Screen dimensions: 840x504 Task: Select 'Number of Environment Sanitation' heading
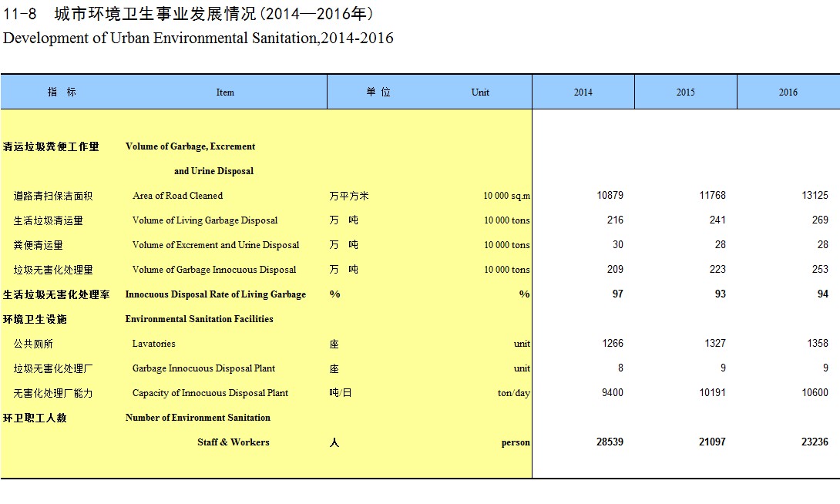click(198, 417)
